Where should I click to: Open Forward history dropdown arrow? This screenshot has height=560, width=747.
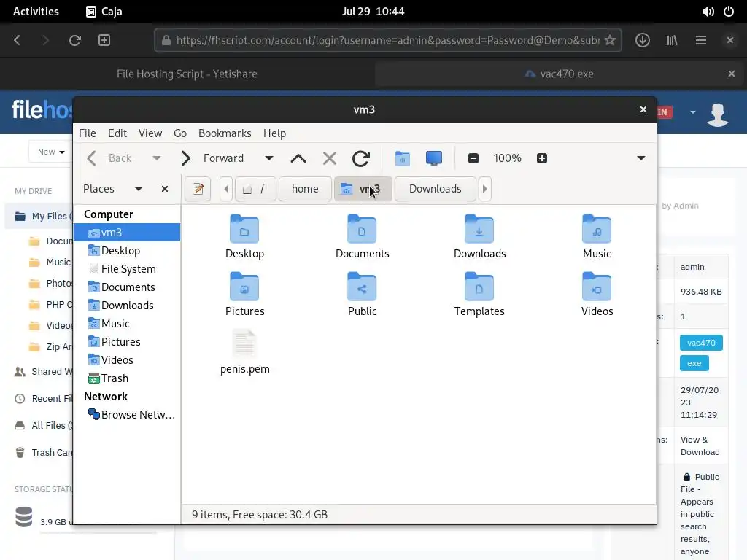269,158
